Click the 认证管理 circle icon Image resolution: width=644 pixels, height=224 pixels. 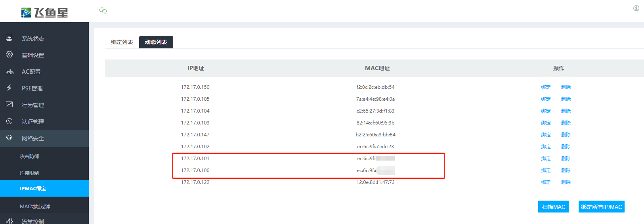click(x=9, y=121)
